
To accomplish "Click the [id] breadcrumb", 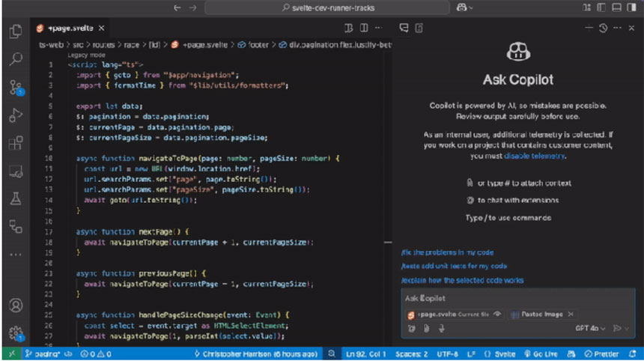I will [154, 45].
